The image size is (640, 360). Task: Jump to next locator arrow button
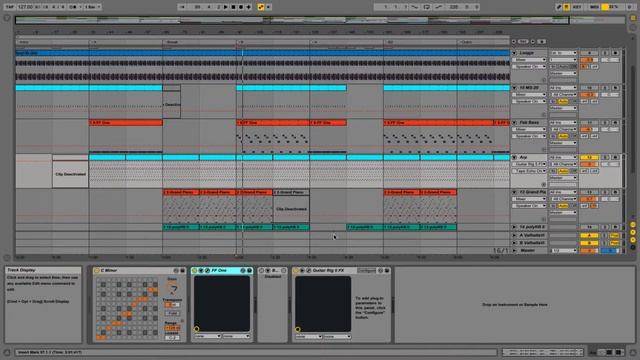(533, 42)
